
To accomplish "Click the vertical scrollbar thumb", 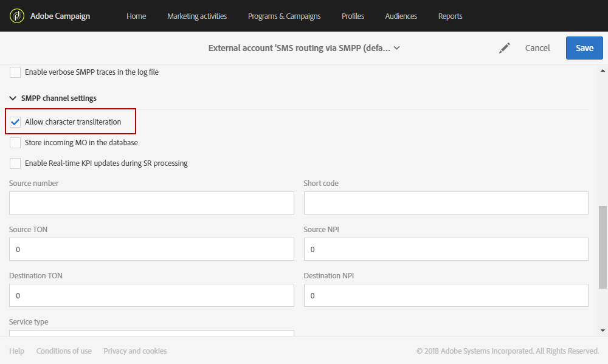I will [x=603, y=246].
